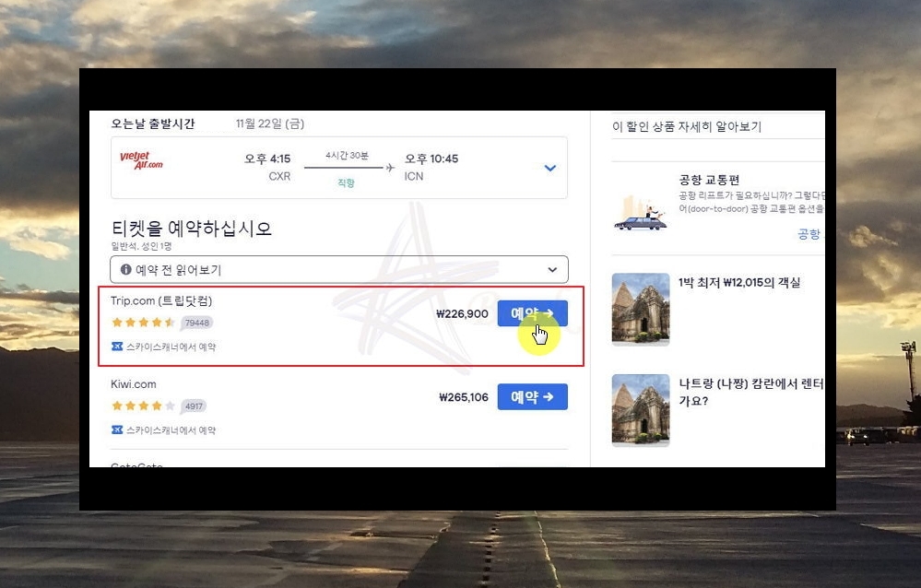
Task: Click the date 11월 22일 (금)
Action: tap(270, 123)
